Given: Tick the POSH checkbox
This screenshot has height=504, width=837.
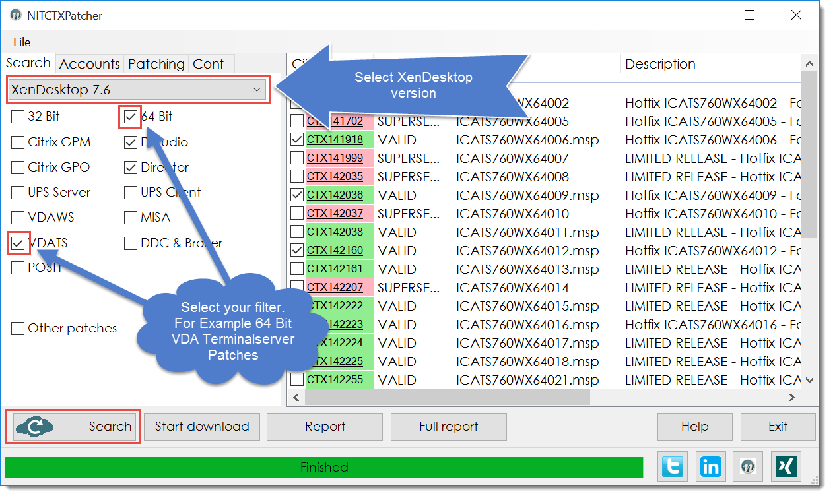Looking at the screenshot, I should coord(18,268).
